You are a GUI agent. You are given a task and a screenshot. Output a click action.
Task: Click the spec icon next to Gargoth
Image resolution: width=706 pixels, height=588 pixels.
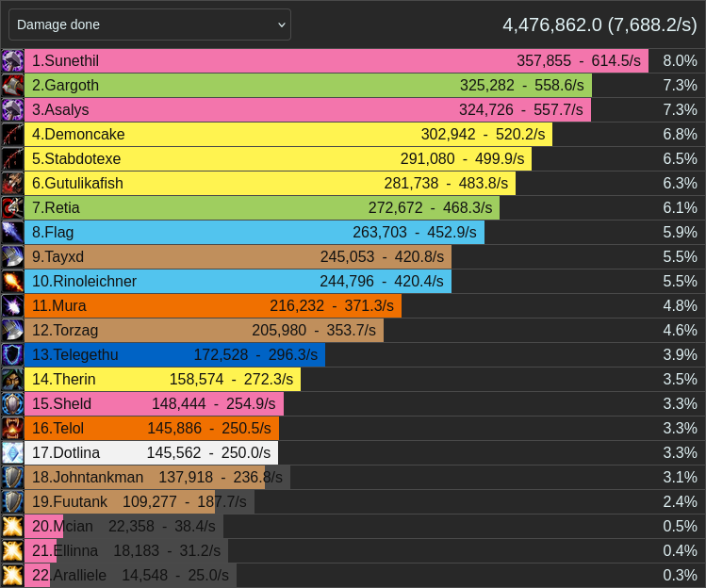tap(12, 85)
